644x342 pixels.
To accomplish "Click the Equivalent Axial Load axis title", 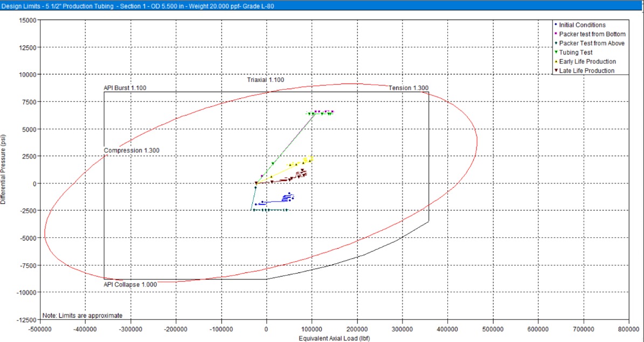I will 334,338.
